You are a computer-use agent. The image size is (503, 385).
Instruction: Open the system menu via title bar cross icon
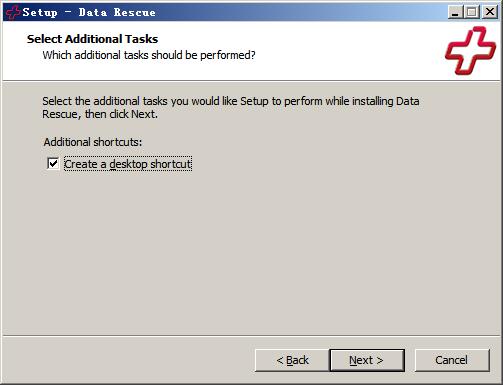pos(13,12)
